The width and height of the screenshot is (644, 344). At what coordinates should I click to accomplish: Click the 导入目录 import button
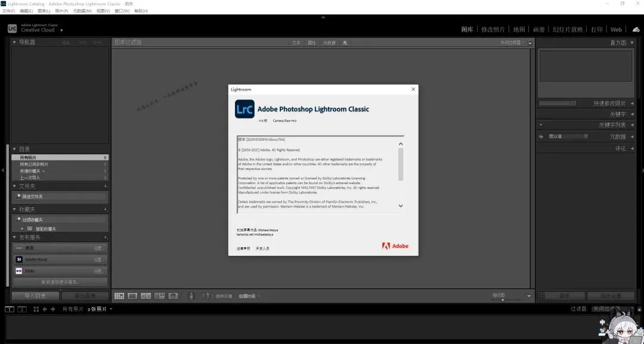[x=35, y=296]
